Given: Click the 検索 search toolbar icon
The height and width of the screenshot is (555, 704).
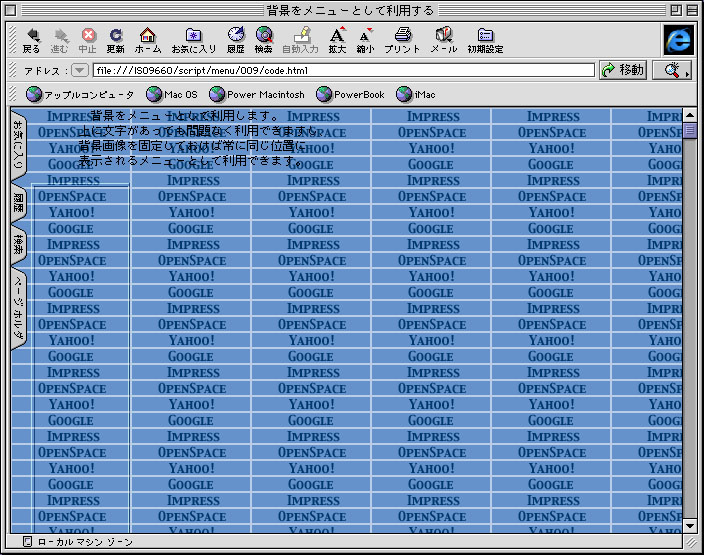Looking at the screenshot, I should pos(264,40).
